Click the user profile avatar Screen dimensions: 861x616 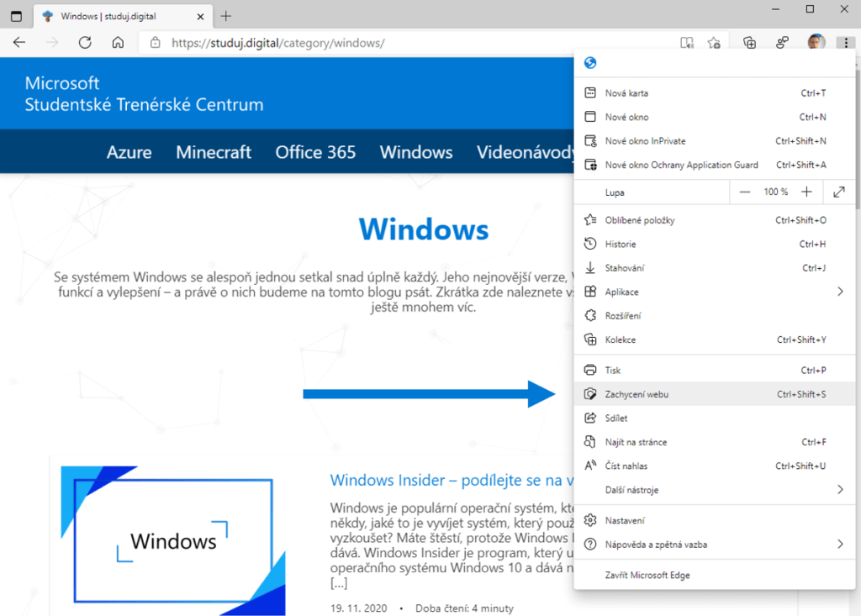coord(815,43)
